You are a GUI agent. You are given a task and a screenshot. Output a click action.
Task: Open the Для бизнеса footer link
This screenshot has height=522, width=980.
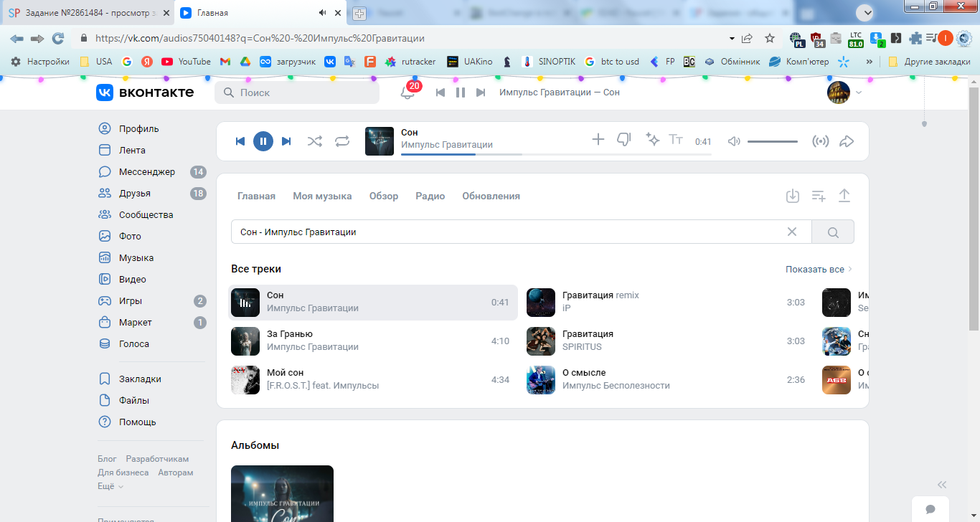(123, 473)
